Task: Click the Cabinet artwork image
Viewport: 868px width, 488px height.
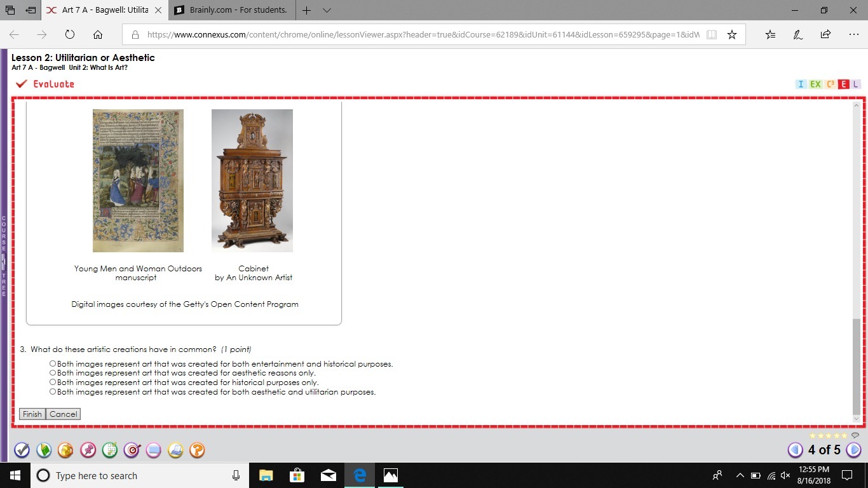Action: (x=252, y=180)
